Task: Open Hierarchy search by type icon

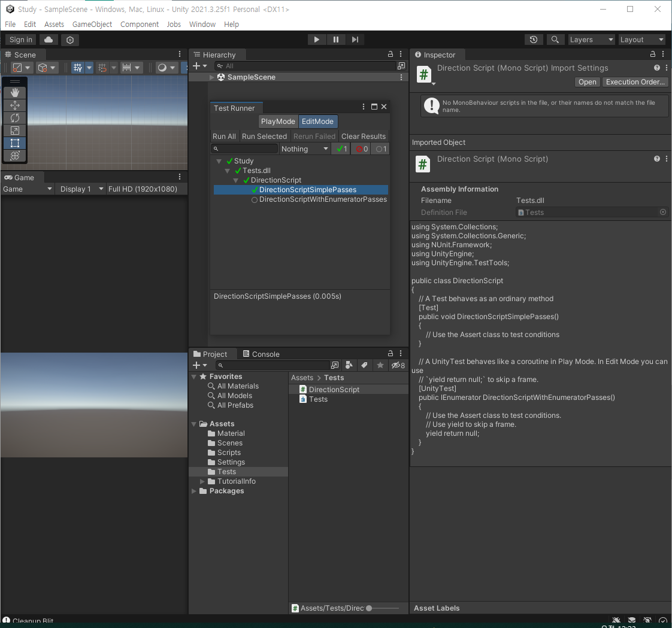Action: coord(401,66)
